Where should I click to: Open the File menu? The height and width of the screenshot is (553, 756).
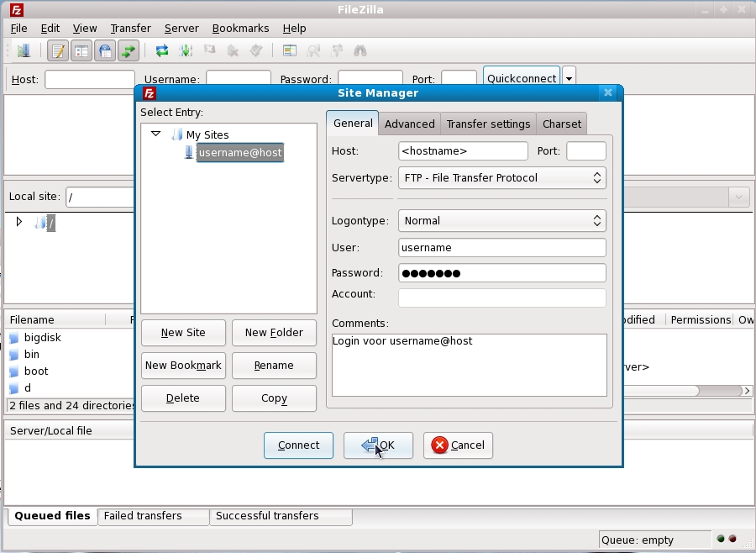(x=18, y=29)
